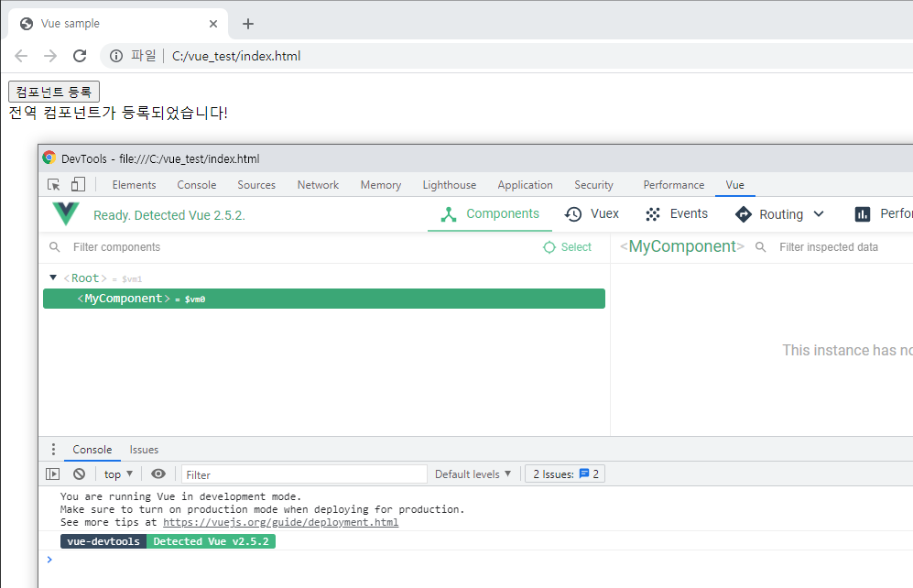The image size is (913, 588).
Task: Expand the Routing dropdown chevron
Action: [819, 214]
